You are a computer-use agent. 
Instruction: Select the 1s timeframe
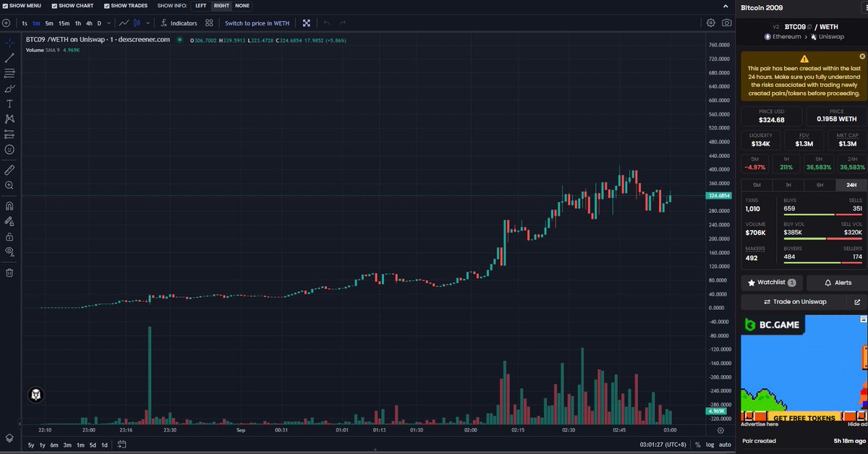pos(25,23)
